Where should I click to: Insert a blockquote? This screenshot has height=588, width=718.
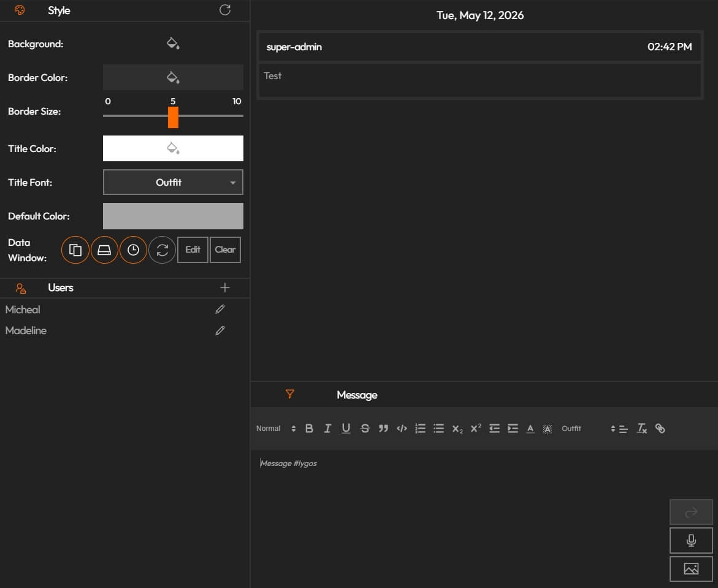pos(383,429)
